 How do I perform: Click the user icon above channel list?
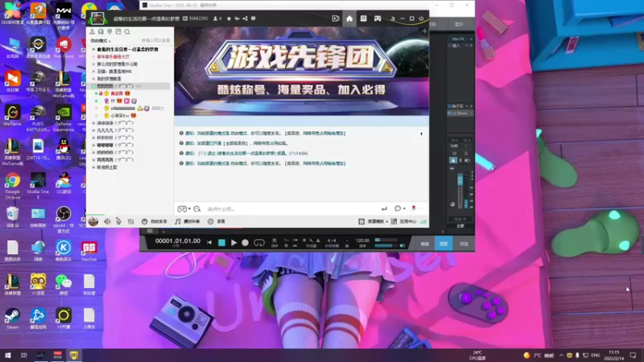[92, 31]
